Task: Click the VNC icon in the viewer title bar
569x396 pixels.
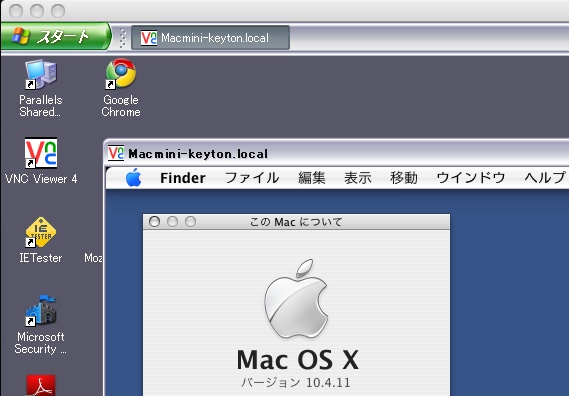Action: 116,153
